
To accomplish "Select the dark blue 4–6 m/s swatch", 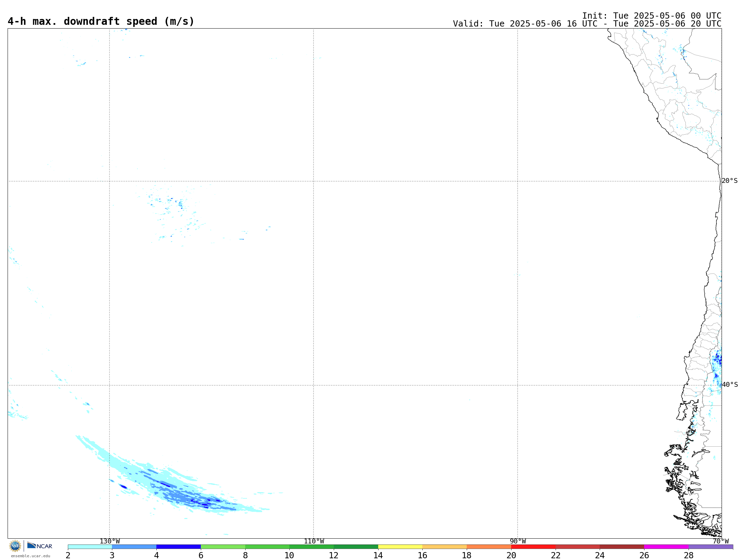I will click(179, 547).
